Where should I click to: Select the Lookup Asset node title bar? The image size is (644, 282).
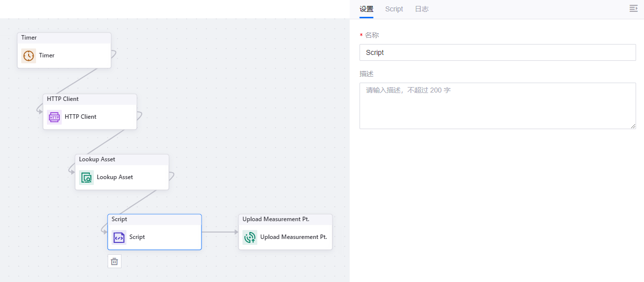click(x=122, y=159)
